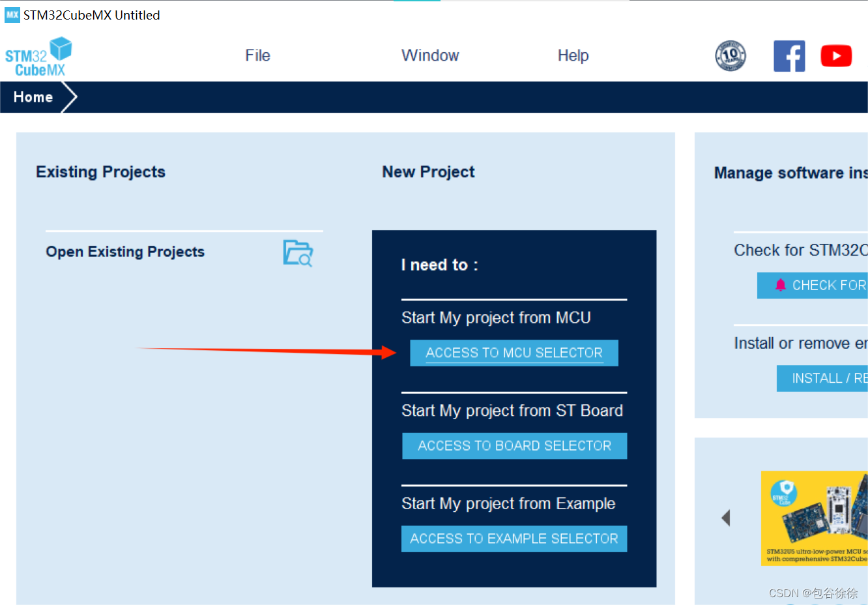Click the STM32CubeMX logo
The width and height of the screenshot is (868, 605).
38,57
